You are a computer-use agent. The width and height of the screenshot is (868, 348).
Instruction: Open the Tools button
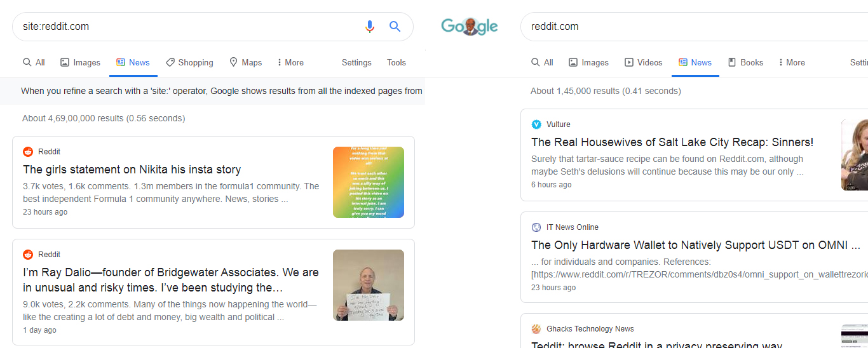[397, 62]
